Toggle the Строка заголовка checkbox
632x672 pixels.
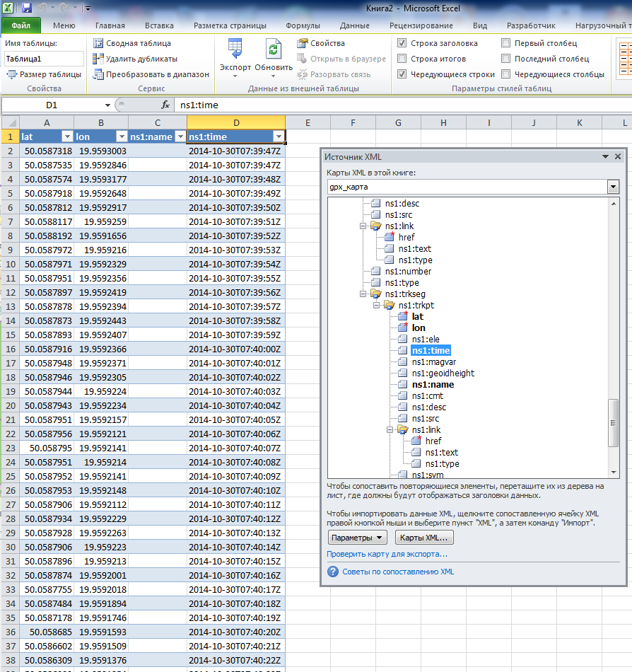coord(402,43)
